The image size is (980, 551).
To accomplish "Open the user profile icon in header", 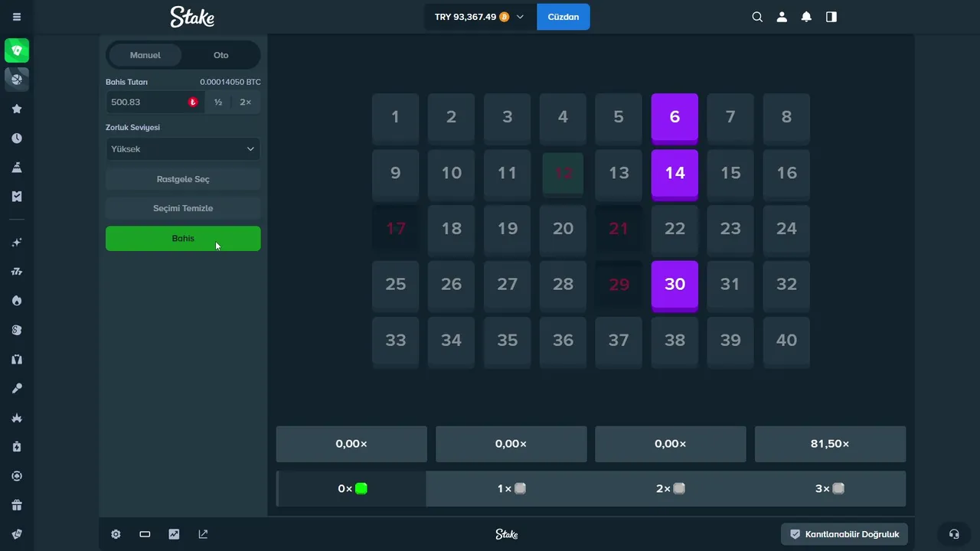I will (x=782, y=17).
